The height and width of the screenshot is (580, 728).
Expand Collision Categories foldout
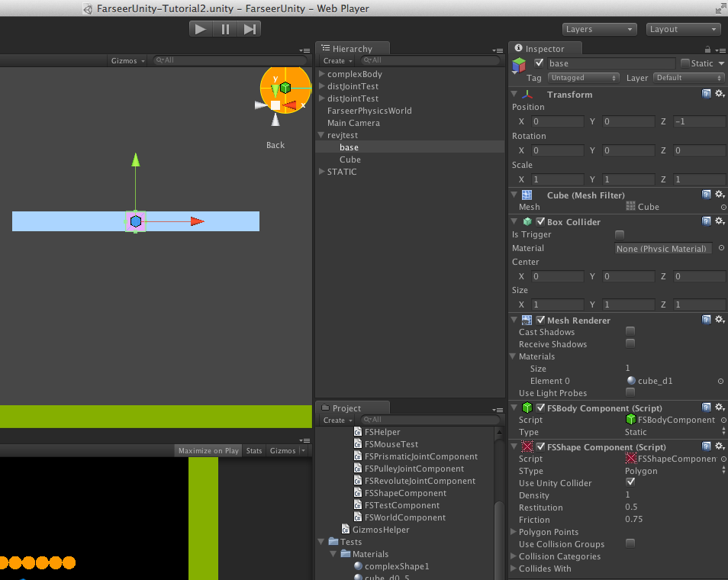point(514,556)
